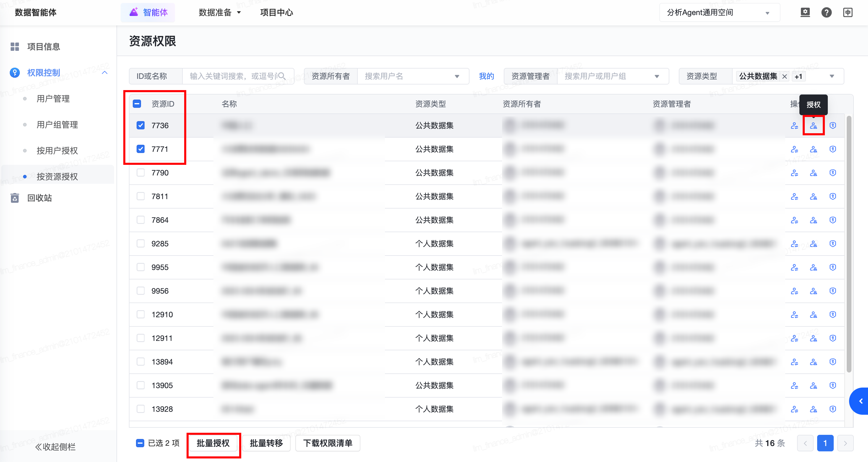Click the 数据智能体 app title

coord(35,12)
